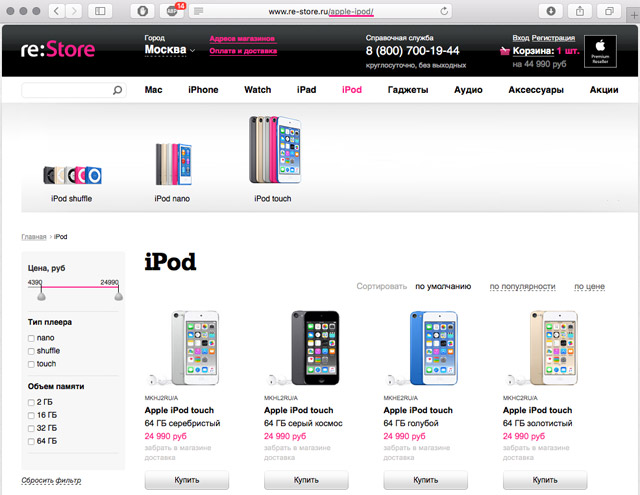
Task: Show Reader view icon in the address bar
Action: tap(199, 11)
